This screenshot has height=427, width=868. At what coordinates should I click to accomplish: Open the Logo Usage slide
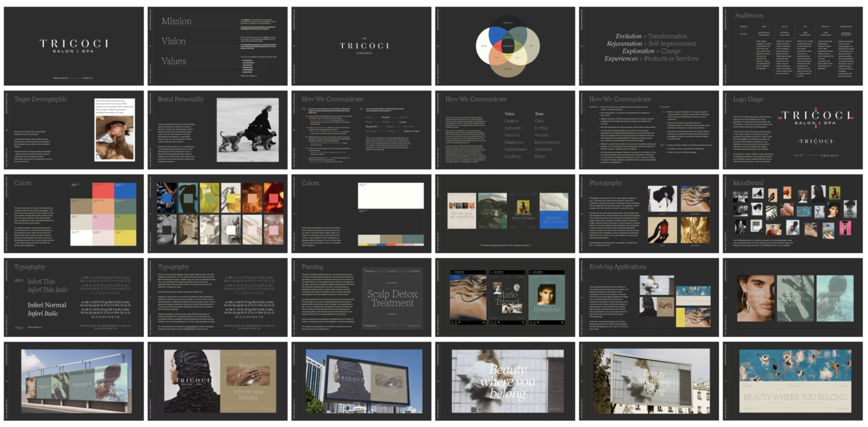pyautogui.click(x=792, y=130)
